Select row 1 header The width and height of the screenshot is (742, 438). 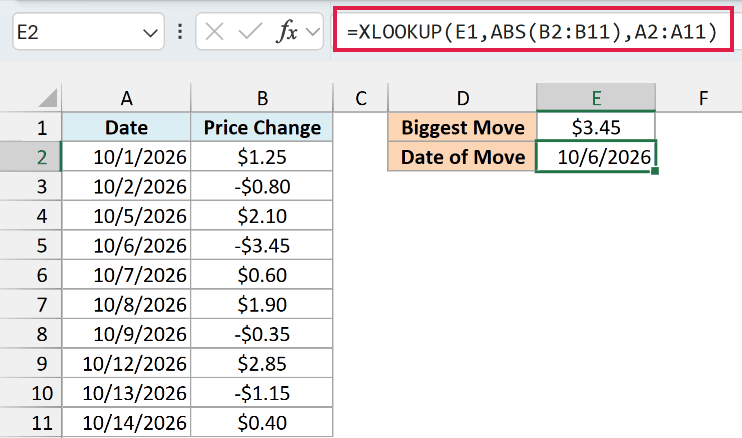pyautogui.click(x=31, y=127)
